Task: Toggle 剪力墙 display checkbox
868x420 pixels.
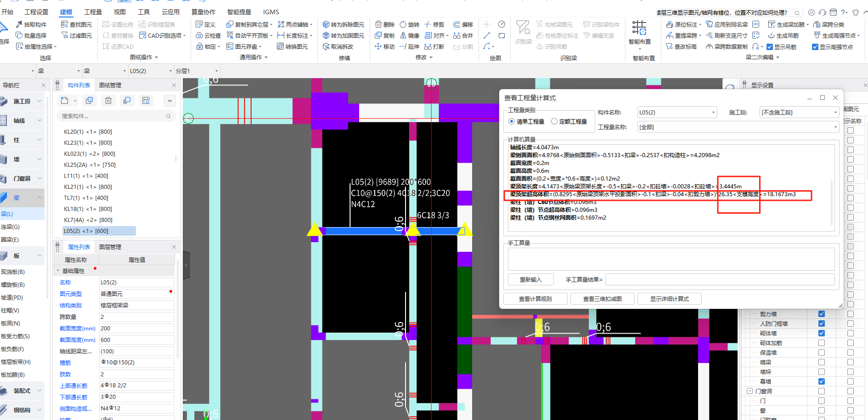Action: pos(822,314)
